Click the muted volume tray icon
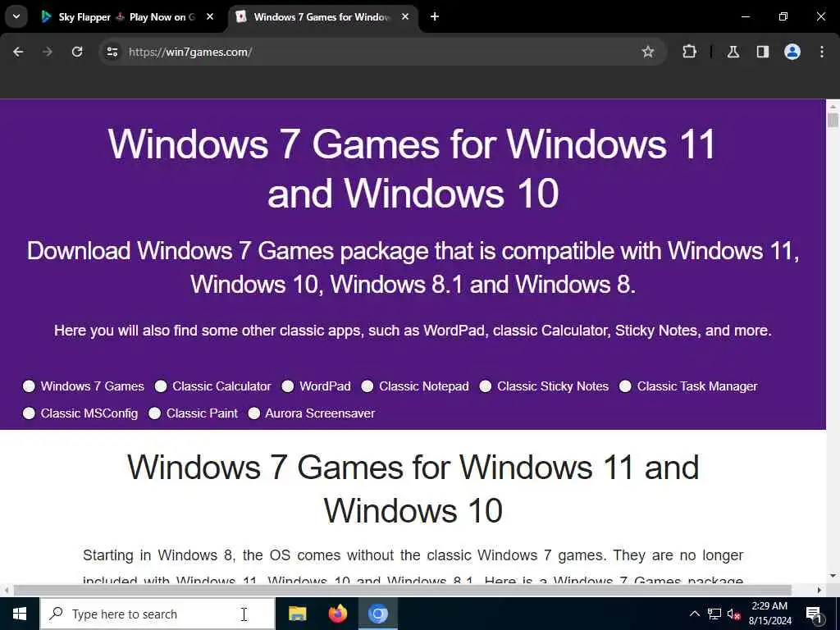 coord(733,614)
